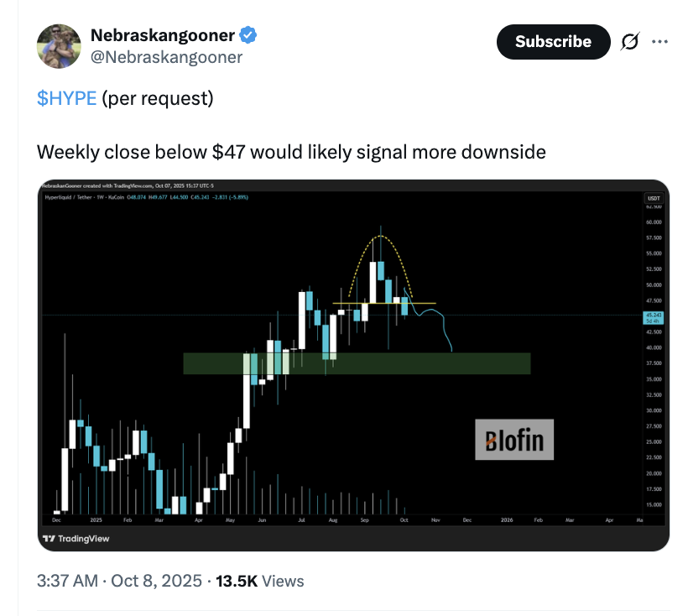Open Nebraskangooner's profile avatar
The width and height of the screenshot is (688, 616).
(58, 46)
